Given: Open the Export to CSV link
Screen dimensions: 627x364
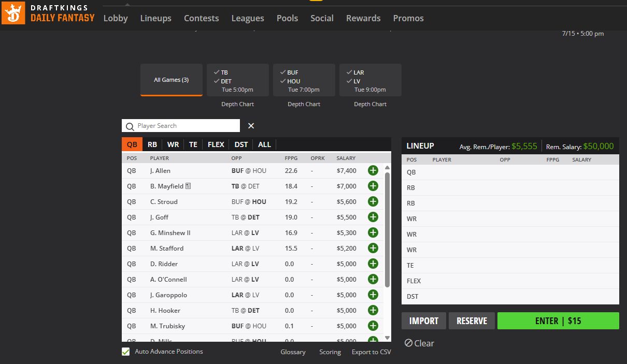Looking at the screenshot, I should (x=371, y=352).
